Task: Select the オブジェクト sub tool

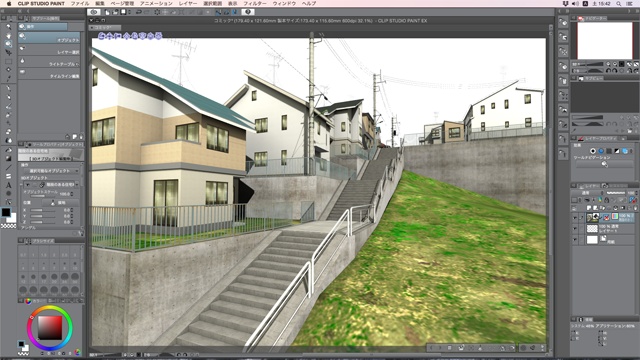Action: point(49,38)
